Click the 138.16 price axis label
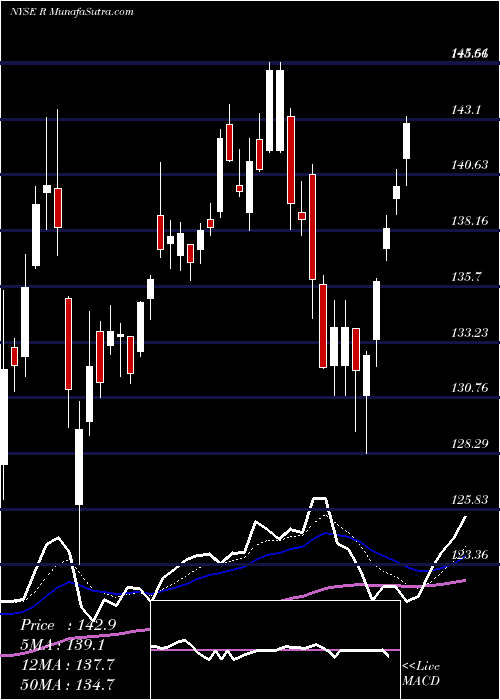Screen dimensions: 500x700 click(x=469, y=221)
